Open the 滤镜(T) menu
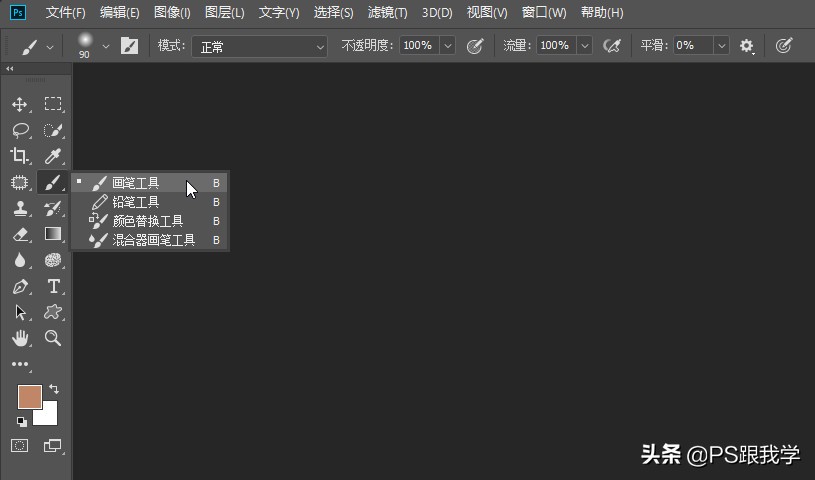This screenshot has width=815, height=480. (387, 12)
